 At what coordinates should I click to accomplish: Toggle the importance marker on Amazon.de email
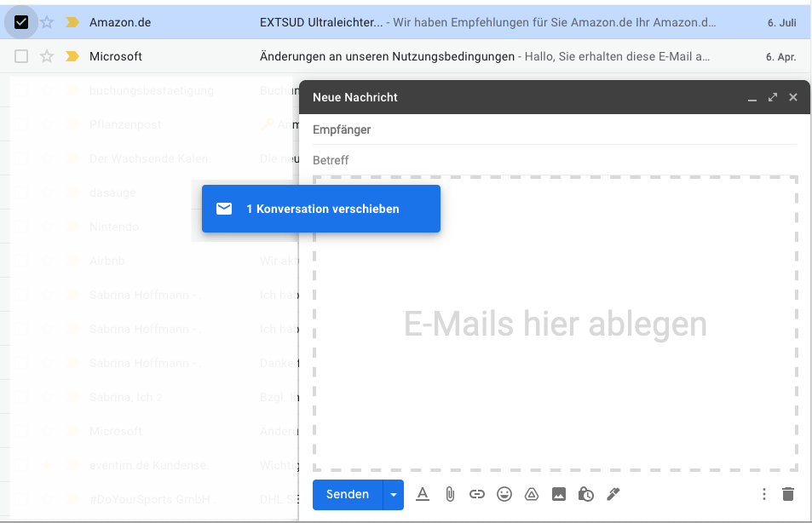point(72,22)
